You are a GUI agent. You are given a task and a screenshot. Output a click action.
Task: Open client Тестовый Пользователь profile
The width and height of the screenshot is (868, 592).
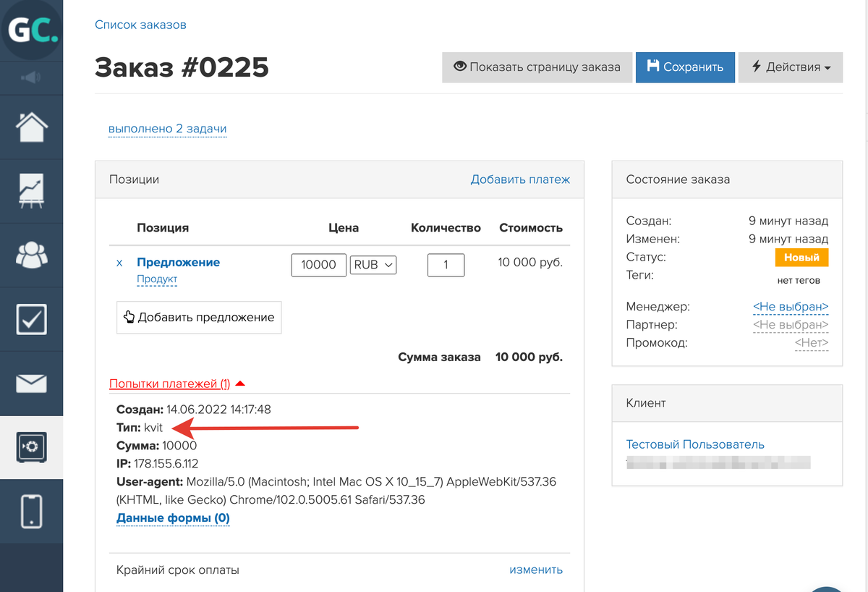(x=695, y=444)
